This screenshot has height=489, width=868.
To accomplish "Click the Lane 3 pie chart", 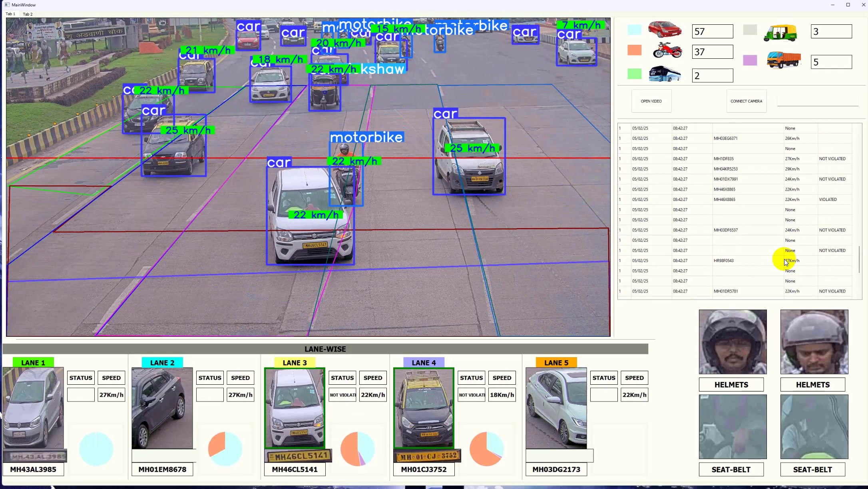I will click(x=357, y=449).
